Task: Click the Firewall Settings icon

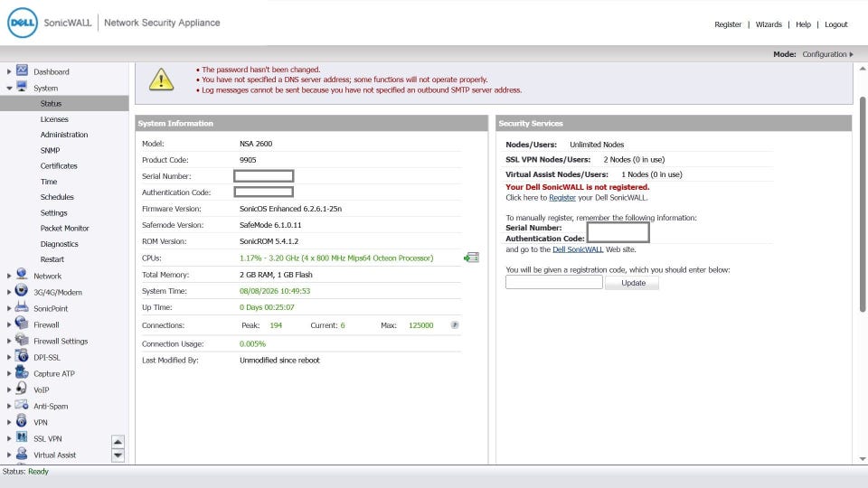Action: click(22, 340)
